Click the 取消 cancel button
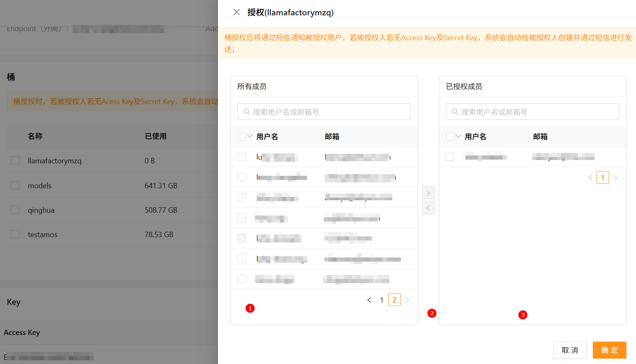Image resolution: width=636 pixels, height=364 pixels. tap(570, 350)
